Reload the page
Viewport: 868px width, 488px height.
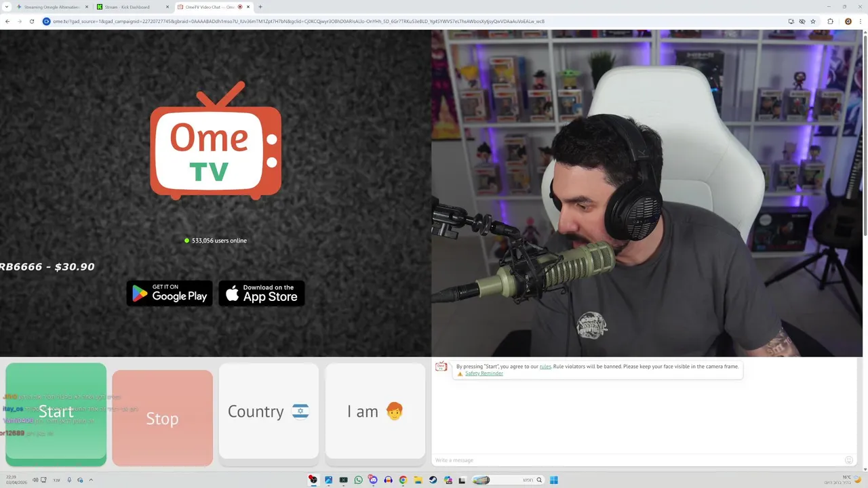(x=31, y=21)
